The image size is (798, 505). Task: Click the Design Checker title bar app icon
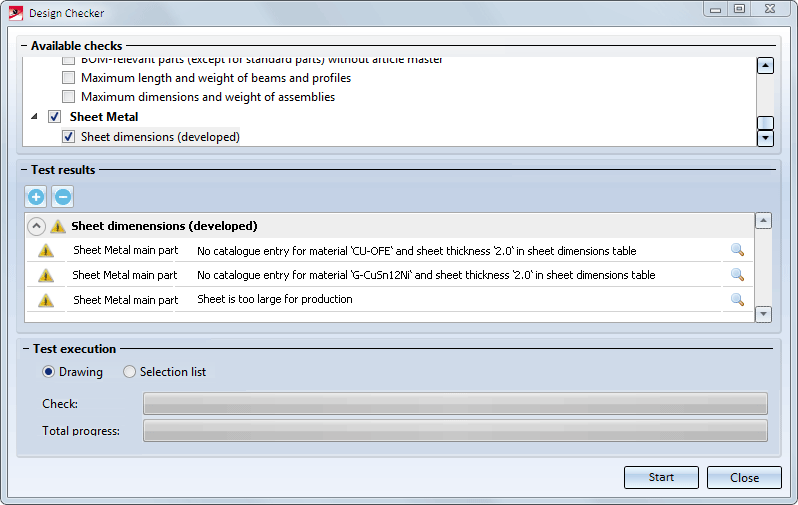pyautogui.click(x=16, y=13)
